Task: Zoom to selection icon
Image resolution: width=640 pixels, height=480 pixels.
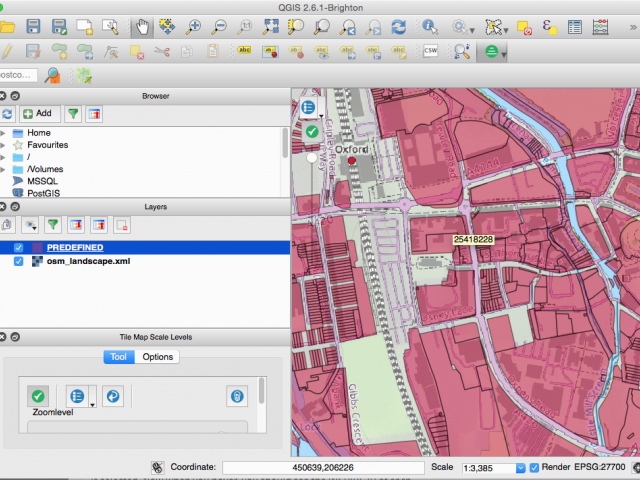Action: [x=296, y=27]
